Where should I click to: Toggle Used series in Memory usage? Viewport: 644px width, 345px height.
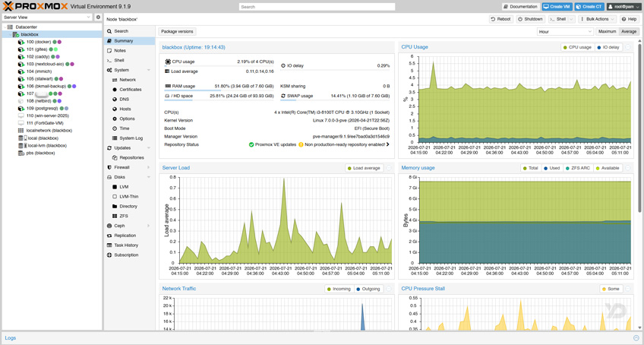coord(551,168)
